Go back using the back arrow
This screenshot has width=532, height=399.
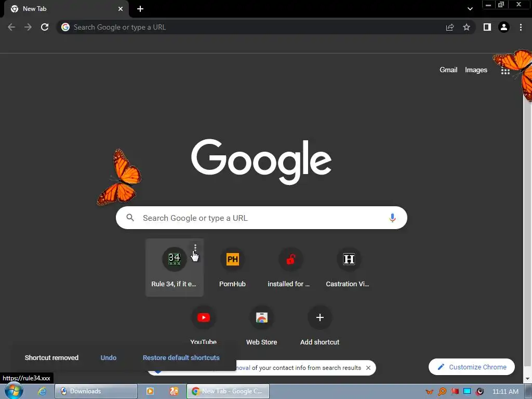pyautogui.click(x=11, y=27)
